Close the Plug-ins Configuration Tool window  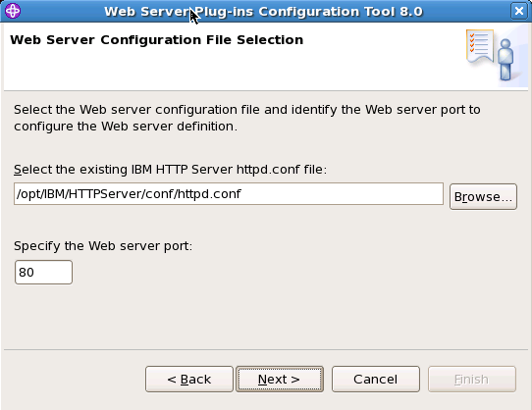(519, 11)
